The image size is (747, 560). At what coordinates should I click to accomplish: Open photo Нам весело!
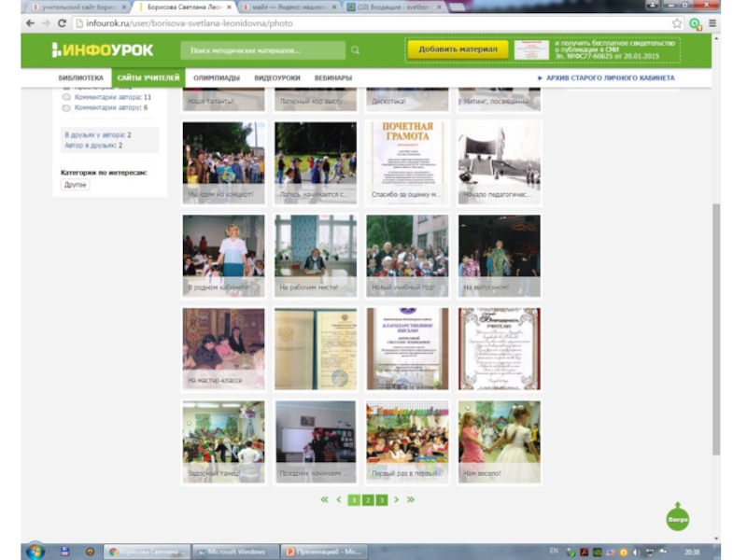(500, 441)
